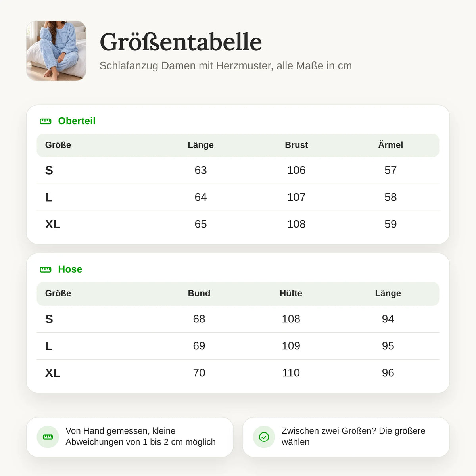Screen dimensions: 476x476
Task: Select the Größentabelle heading
Action: click(181, 42)
